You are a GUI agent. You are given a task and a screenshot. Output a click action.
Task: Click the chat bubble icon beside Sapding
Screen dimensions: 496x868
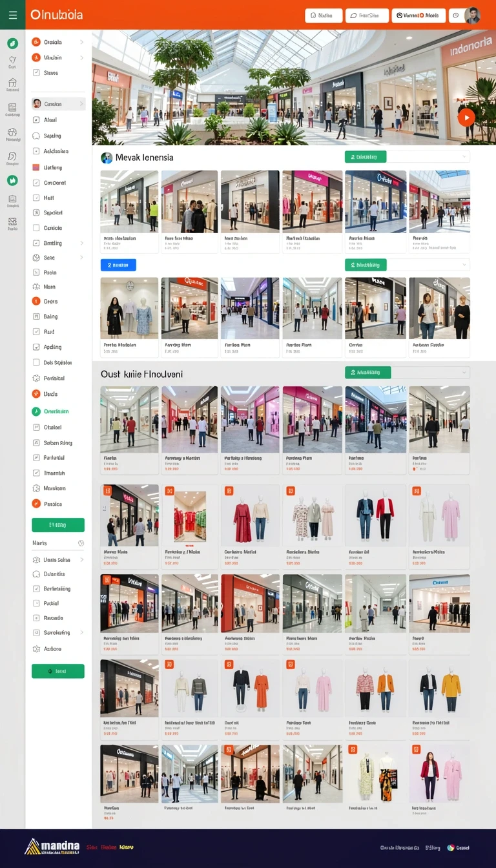click(x=36, y=136)
